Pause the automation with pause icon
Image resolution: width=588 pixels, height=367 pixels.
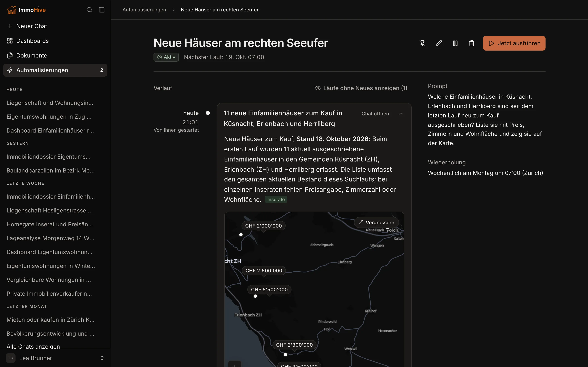(x=455, y=43)
